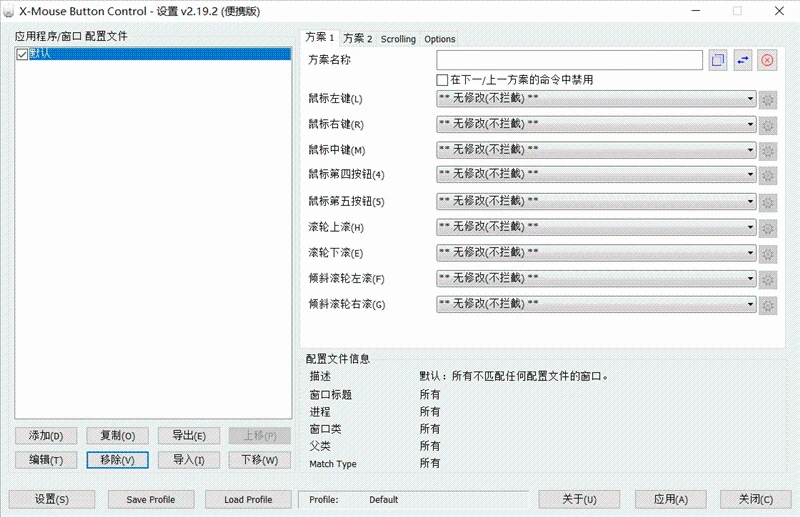Image resolution: width=800 pixels, height=517 pixels.
Task: Expand the 鼠标第四按钮 action dropdown
Action: [x=596, y=175]
